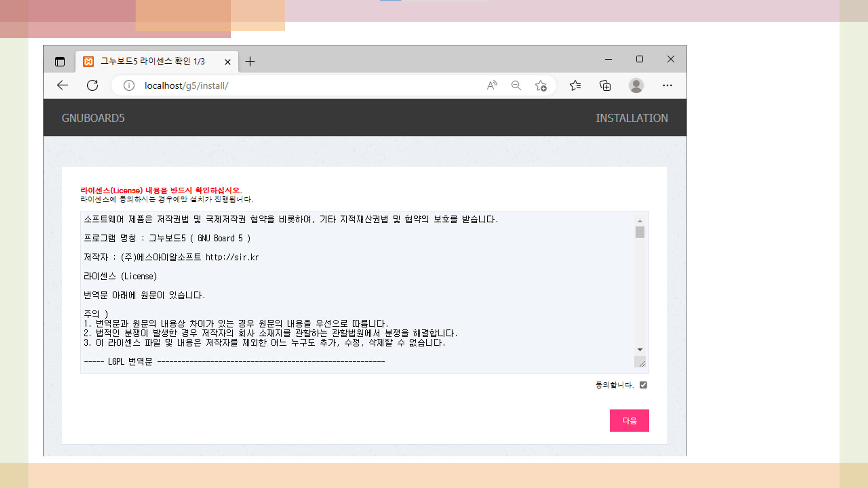Viewport: 868px width, 488px height.
Task: Open the tab actions menu icon
Action: [60, 61]
